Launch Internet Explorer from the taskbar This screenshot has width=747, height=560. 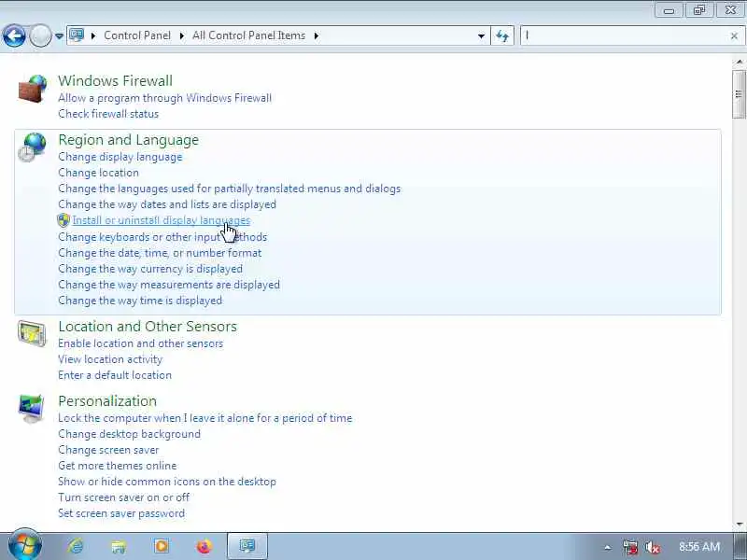[76, 546]
